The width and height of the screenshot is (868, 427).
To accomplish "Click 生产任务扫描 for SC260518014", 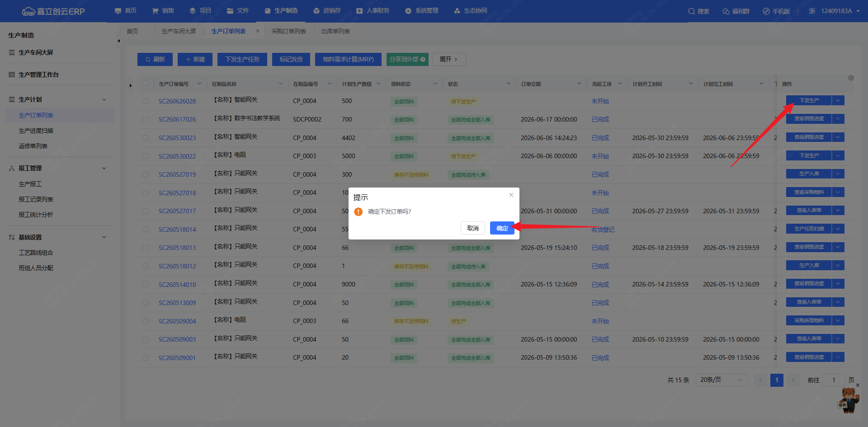I will tap(809, 229).
